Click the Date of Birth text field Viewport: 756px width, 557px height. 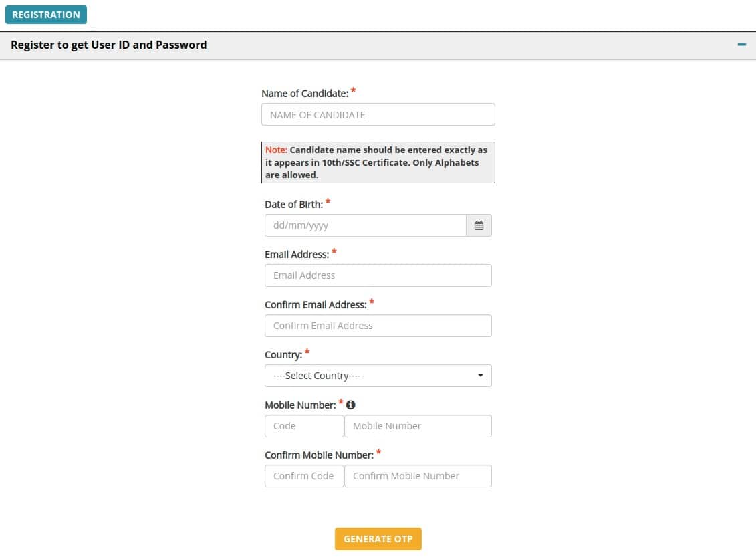[366, 225]
